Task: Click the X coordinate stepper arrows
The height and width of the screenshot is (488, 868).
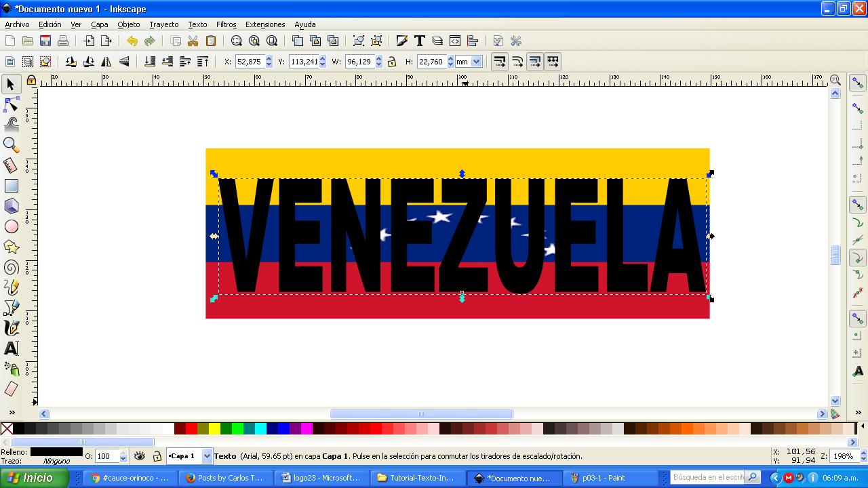Action: (269, 62)
